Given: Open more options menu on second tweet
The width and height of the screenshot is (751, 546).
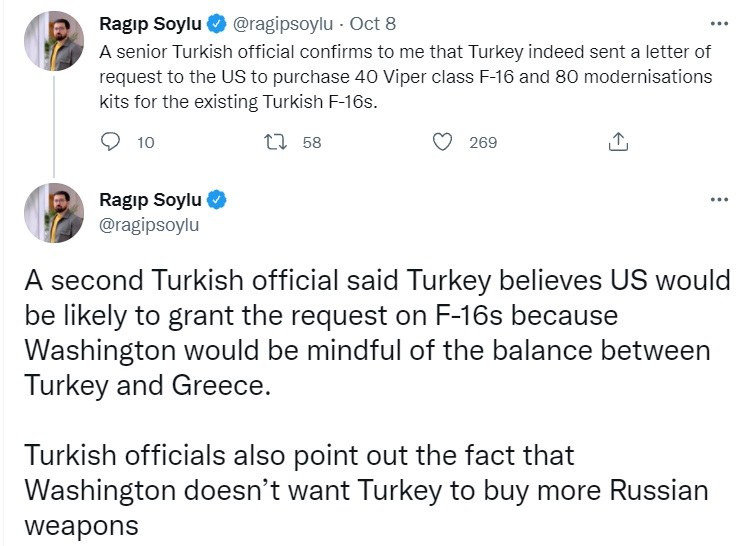Looking at the screenshot, I should click(718, 200).
